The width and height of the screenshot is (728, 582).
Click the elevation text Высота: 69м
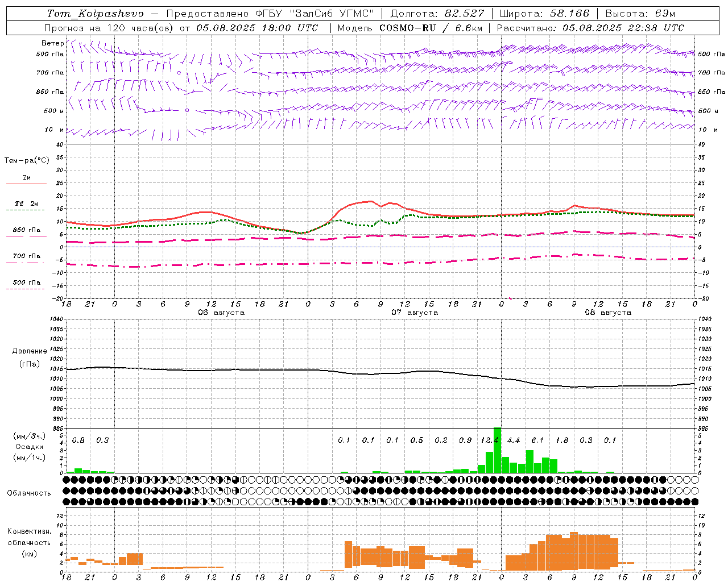click(x=640, y=14)
